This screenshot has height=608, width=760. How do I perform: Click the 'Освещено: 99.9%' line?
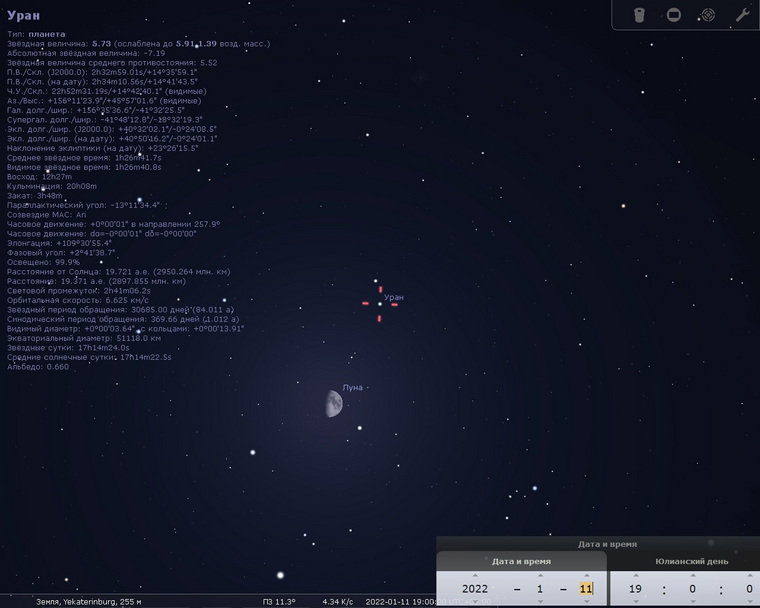pos(44,262)
